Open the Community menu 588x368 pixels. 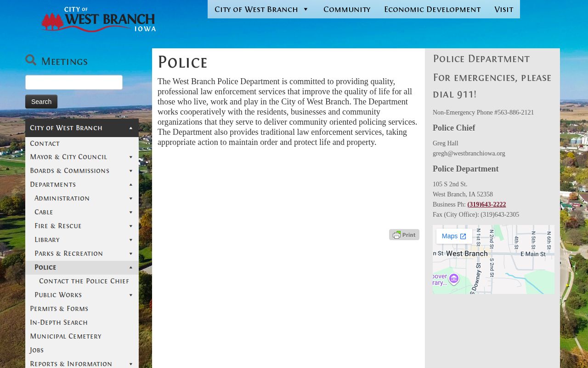pos(347,9)
